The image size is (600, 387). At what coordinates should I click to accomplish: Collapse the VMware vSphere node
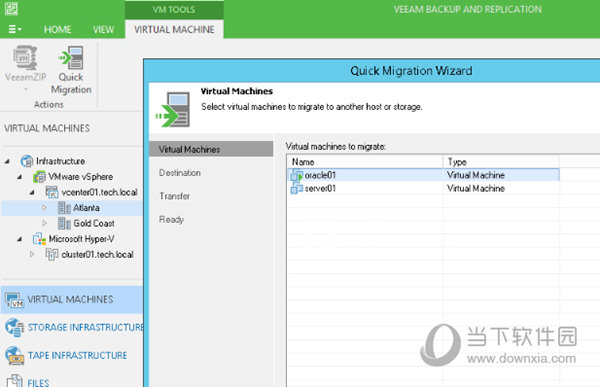pyautogui.click(x=20, y=177)
